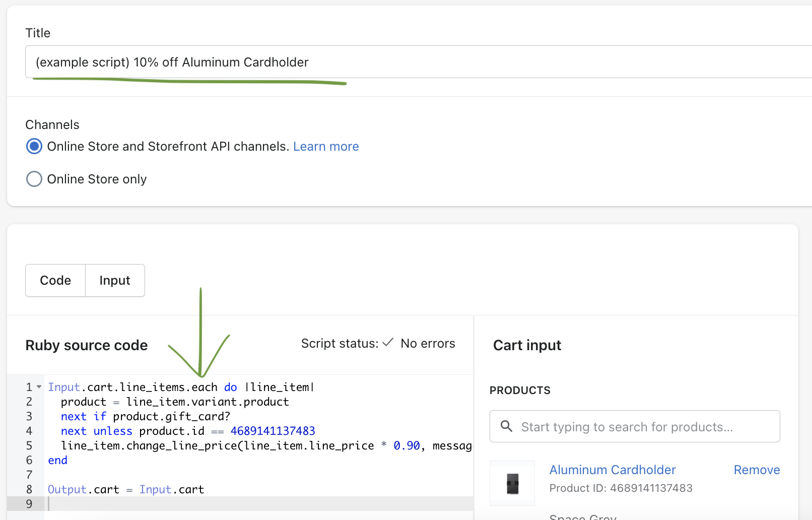
Task: Click line number 5 in the gutter
Action: tap(29, 445)
